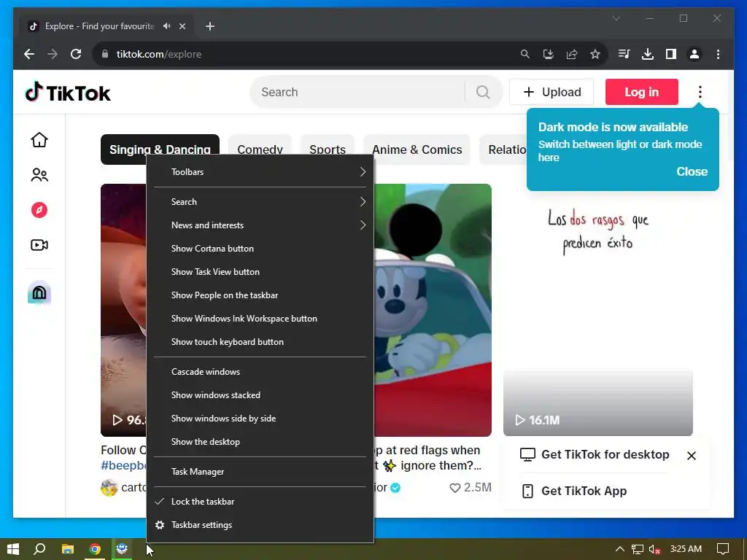Click Get TikTok for desktop
The width and height of the screenshot is (747, 560).
click(595, 455)
